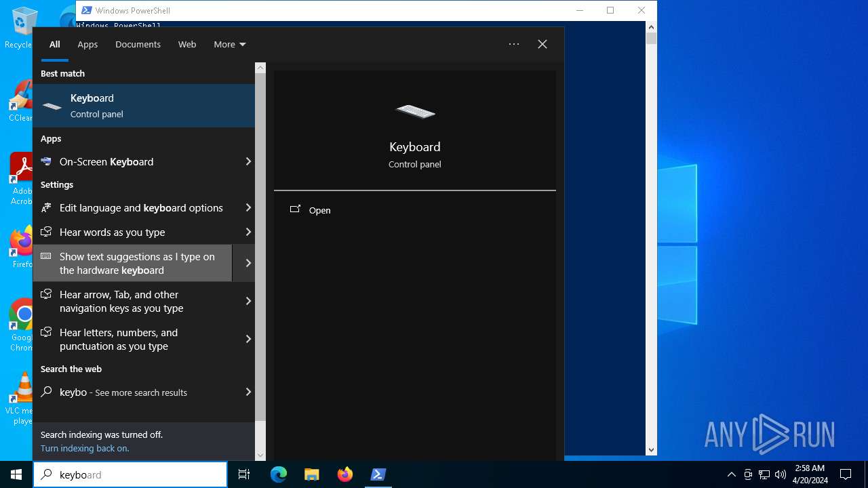Expand Edit language and keyboard options arrow
This screenshot has height=488, width=868.
pos(248,207)
